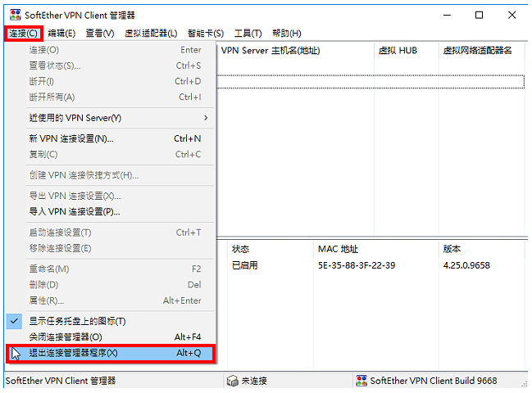Click 移除连接设置(E) menu entry
Screen dimensions: 532x393
coord(111,248)
